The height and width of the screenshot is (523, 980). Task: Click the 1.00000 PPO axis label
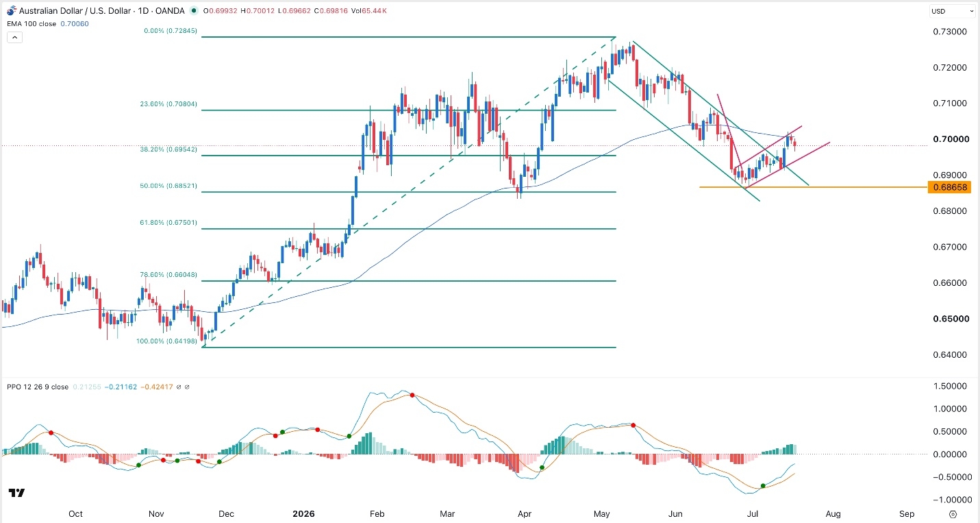[x=949, y=409]
